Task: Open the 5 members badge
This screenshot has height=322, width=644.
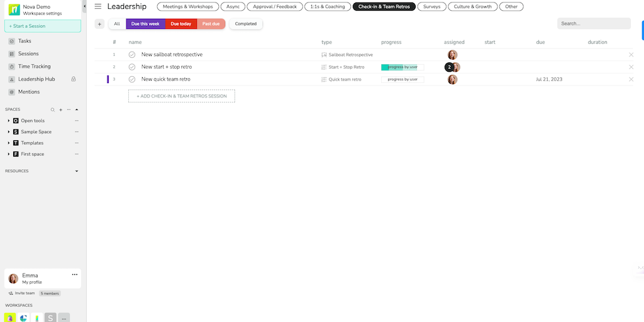Action: click(50, 293)
